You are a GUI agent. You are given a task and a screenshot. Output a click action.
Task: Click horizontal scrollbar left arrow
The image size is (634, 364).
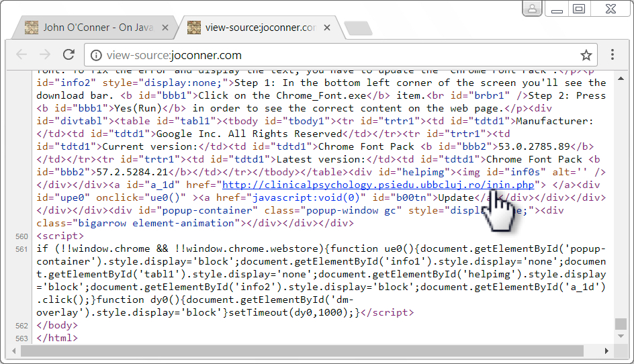click(13, 351)
